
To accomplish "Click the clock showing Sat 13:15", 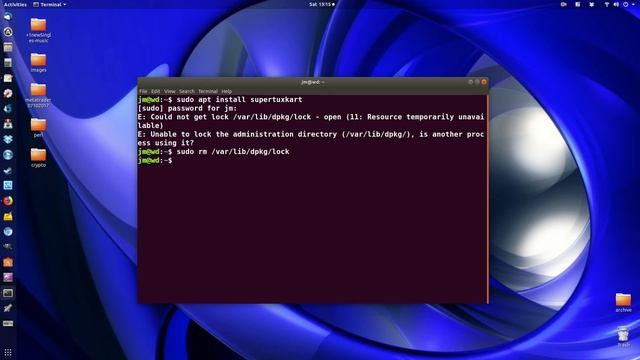I will tap(321, 4).
